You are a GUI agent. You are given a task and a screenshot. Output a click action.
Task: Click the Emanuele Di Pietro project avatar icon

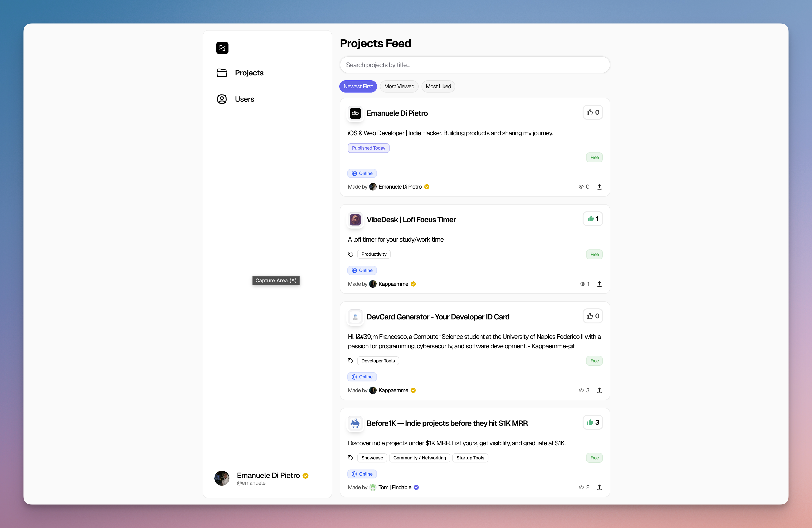click(355, 113)
